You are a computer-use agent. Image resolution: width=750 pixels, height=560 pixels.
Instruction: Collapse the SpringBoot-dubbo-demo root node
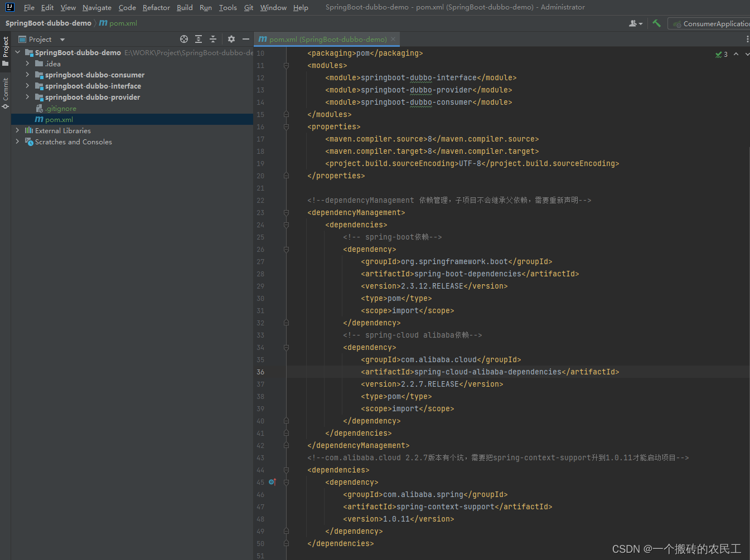point(17,52)
